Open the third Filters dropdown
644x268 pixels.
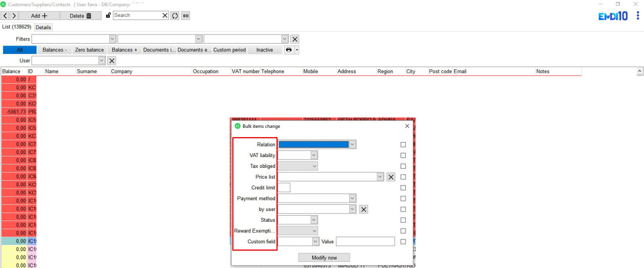pyautogui.click(x=285, y=39)
